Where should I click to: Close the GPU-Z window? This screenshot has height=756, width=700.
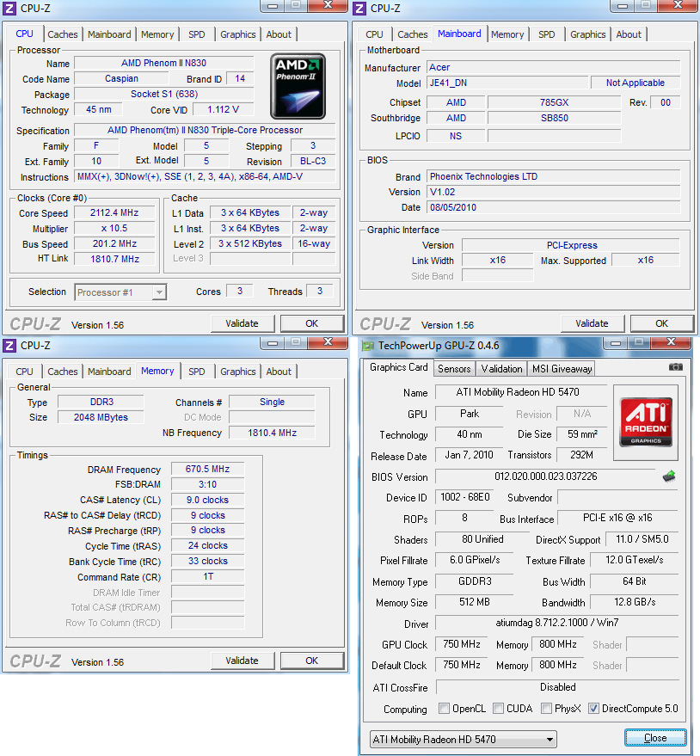coord(671,341)
